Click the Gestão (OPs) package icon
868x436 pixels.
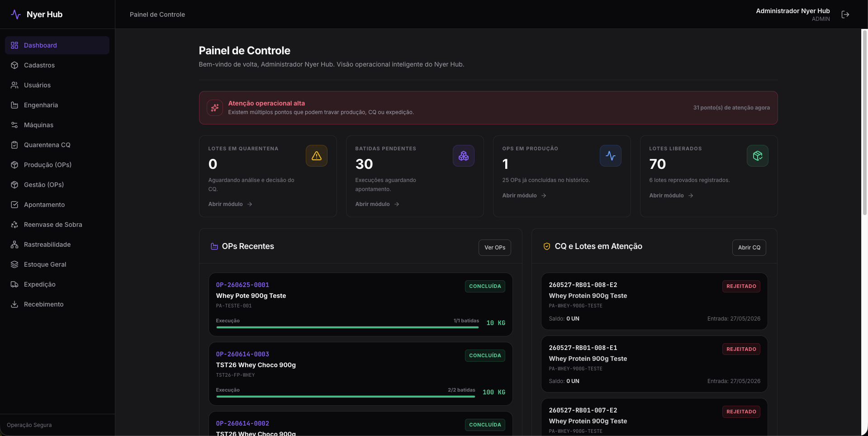pyautogui.click(x=14, y=185)
